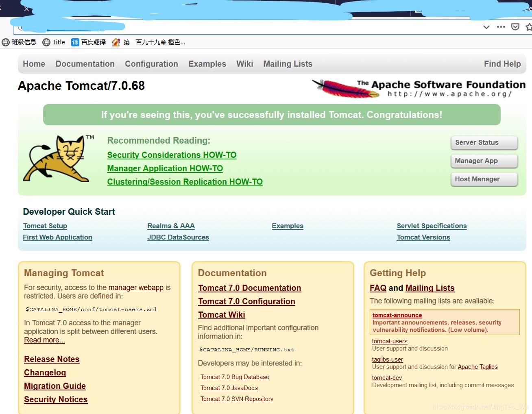Go to Home in the navigation bar
The width and height of the screenshot is (532, 414).
(x=34, y=64)
